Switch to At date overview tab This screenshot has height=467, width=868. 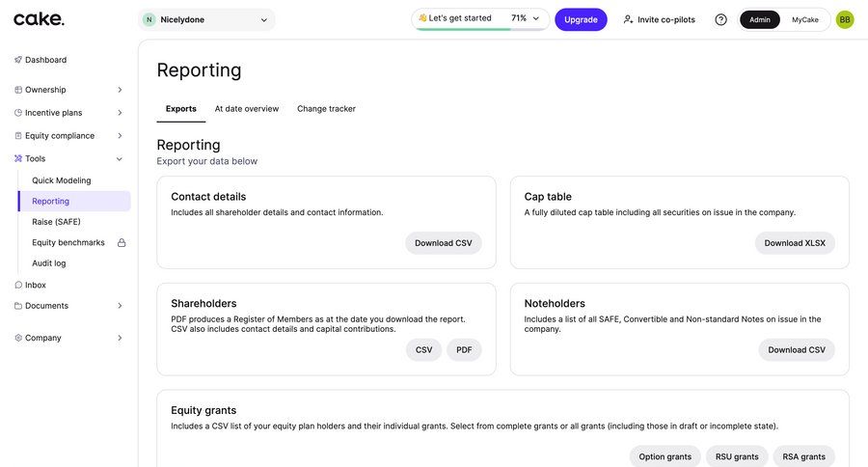(247, 109)
